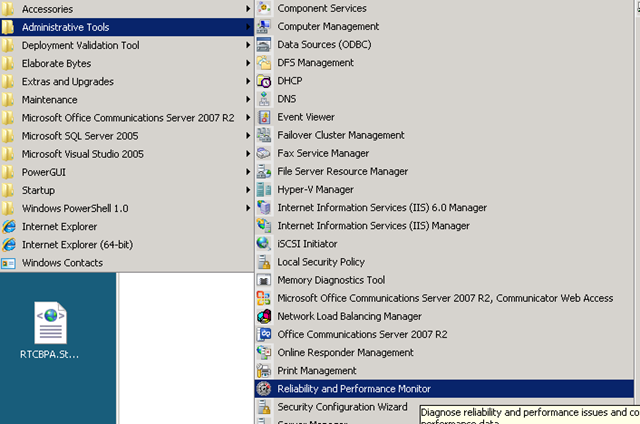Open the Administrative Tools folder entry
Viewport: 640px width, 424px height.
(x=127, y=27)
